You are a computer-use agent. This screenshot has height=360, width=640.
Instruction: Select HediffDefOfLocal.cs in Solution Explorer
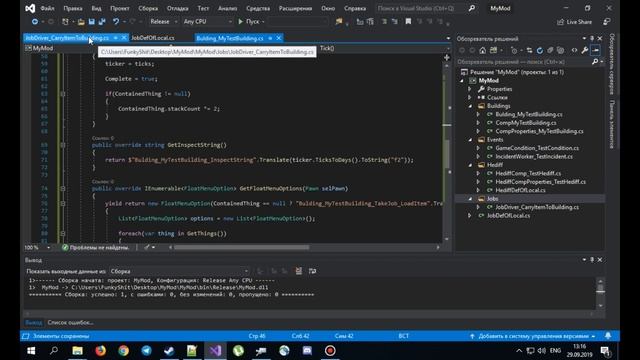point(520,190)
